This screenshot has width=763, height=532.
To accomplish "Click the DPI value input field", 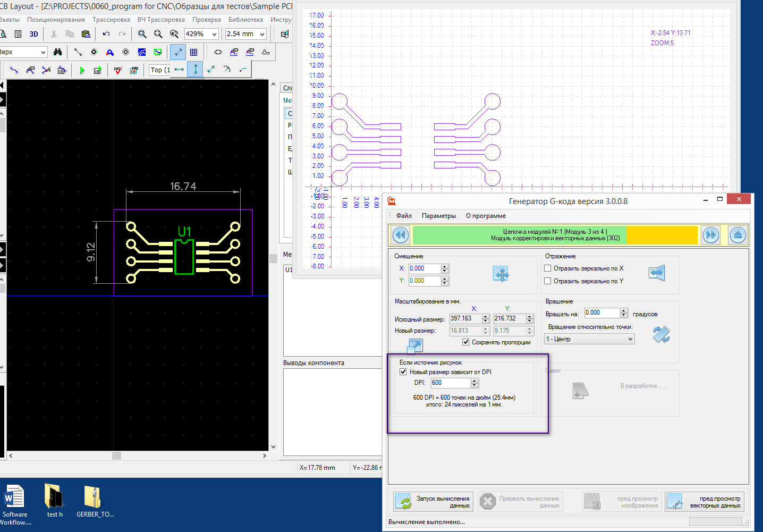I will pos(450,383).
